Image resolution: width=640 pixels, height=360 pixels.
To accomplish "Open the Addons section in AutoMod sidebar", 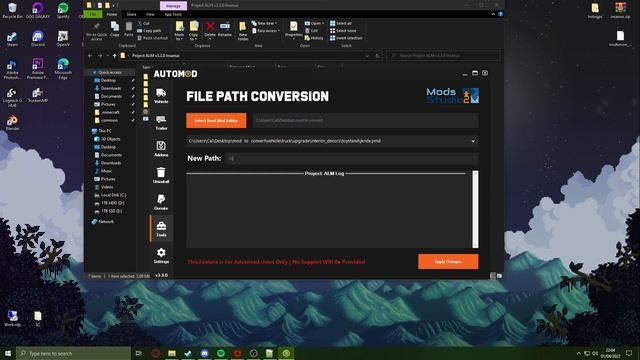I will pos(161,149).
